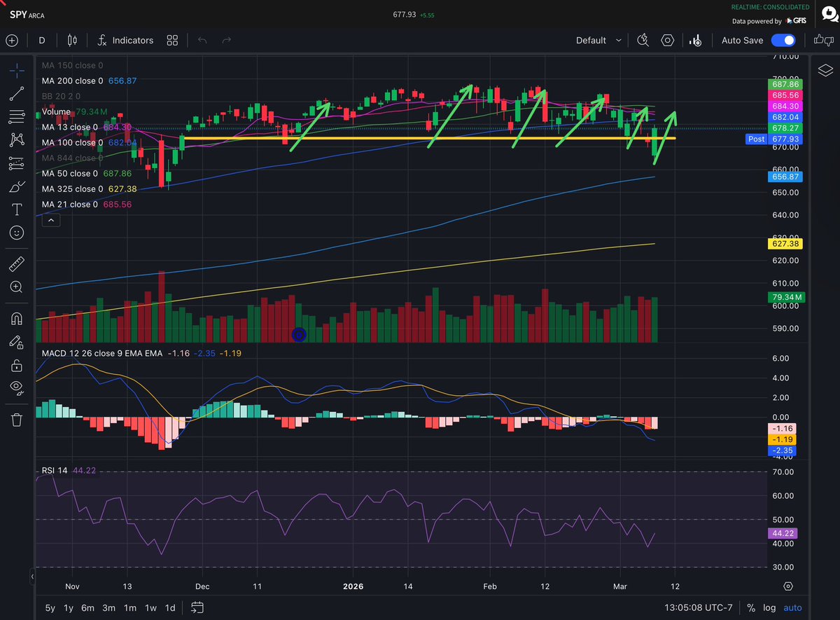Click the MA 844 close 0 legend
Screen dimensions: 840x620
72,158
